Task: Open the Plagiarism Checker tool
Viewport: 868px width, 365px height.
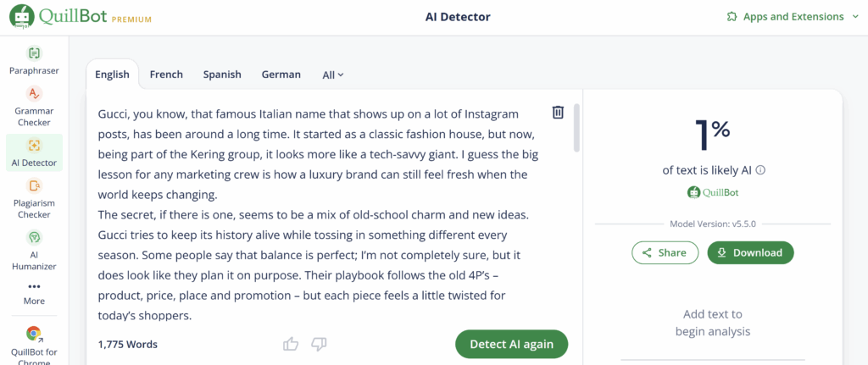Action: (x=34, y=199)
